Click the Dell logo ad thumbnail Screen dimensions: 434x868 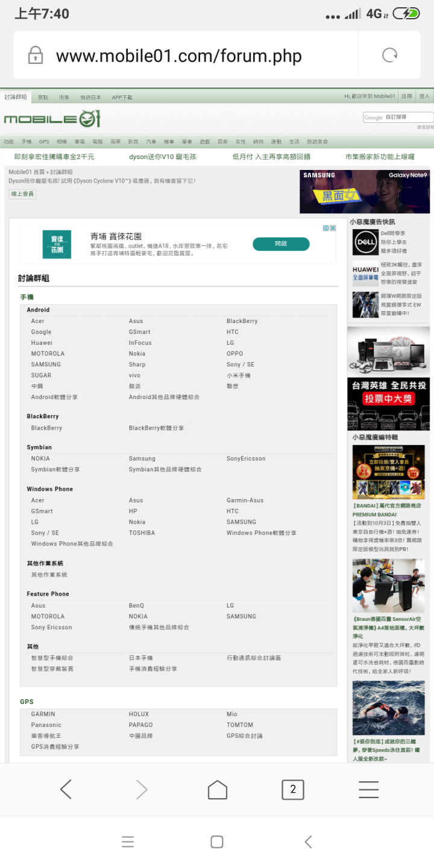365,242
